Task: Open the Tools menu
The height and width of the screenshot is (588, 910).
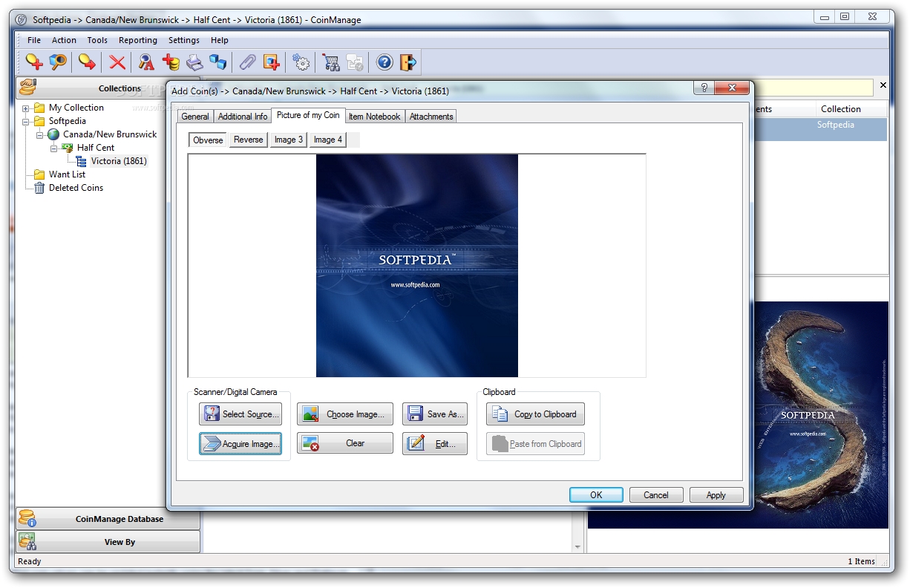Action: 97,40
